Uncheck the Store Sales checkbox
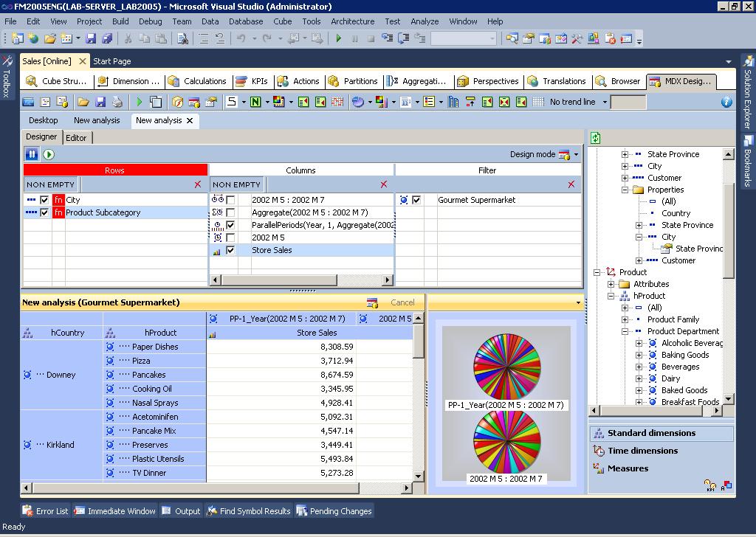The width and height of the screenshot is (756, 537). [x=230, y=250]
